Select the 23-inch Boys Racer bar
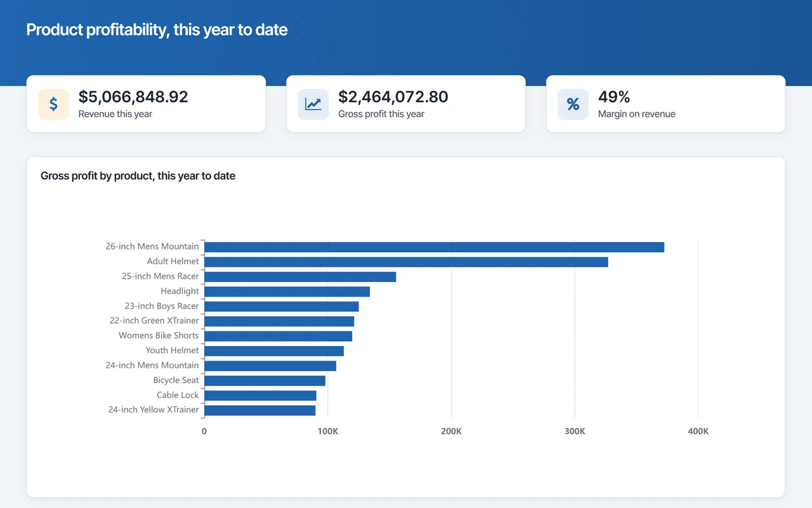This screenshot has width=812, height=508. [x=282, y=307]
